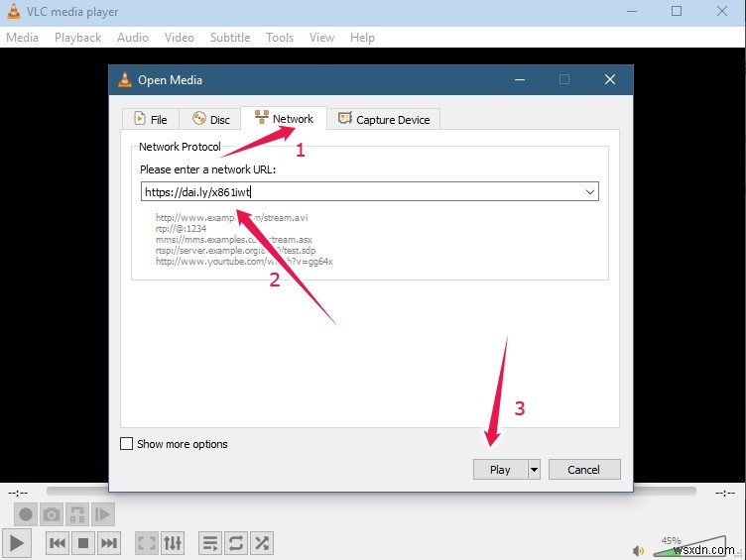
Task: Open the Help menu
Action: click(x=362, y=38)
